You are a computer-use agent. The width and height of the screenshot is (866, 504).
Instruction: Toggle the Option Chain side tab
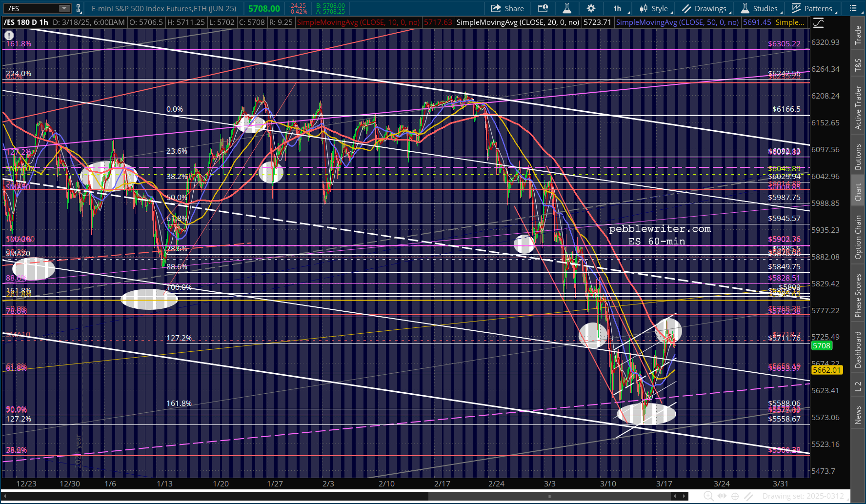pos(858,237)
